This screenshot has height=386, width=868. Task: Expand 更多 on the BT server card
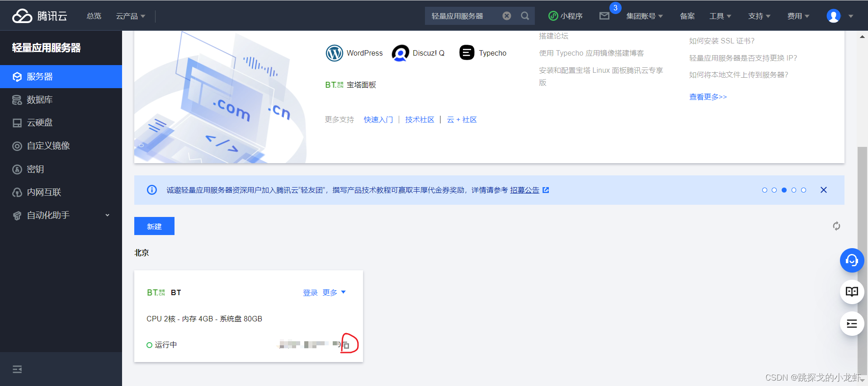[334, 292]
